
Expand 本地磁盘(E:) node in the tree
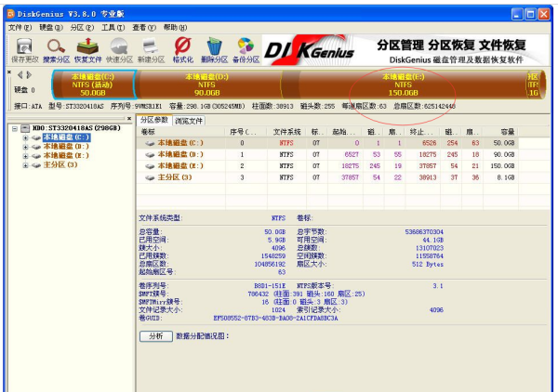pos(25,156)
